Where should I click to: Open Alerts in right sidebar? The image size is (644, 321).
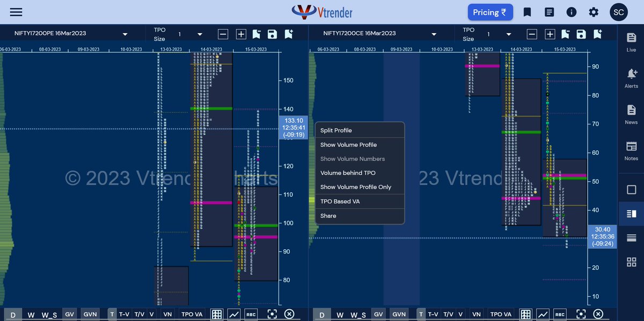coord(631,78)
